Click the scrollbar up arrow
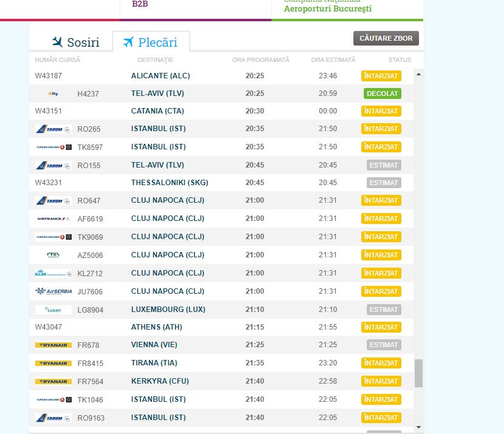This screenshot has width=504, height=434. point(418,74)
